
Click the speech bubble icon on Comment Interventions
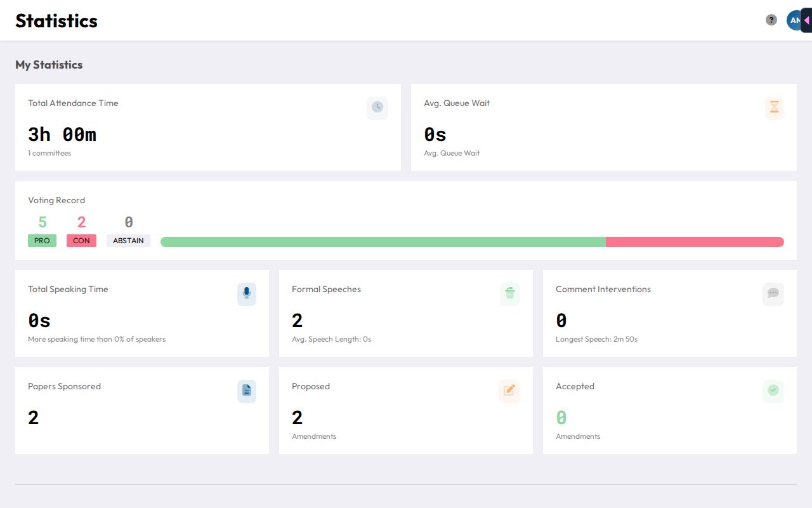tap(773, 293)
